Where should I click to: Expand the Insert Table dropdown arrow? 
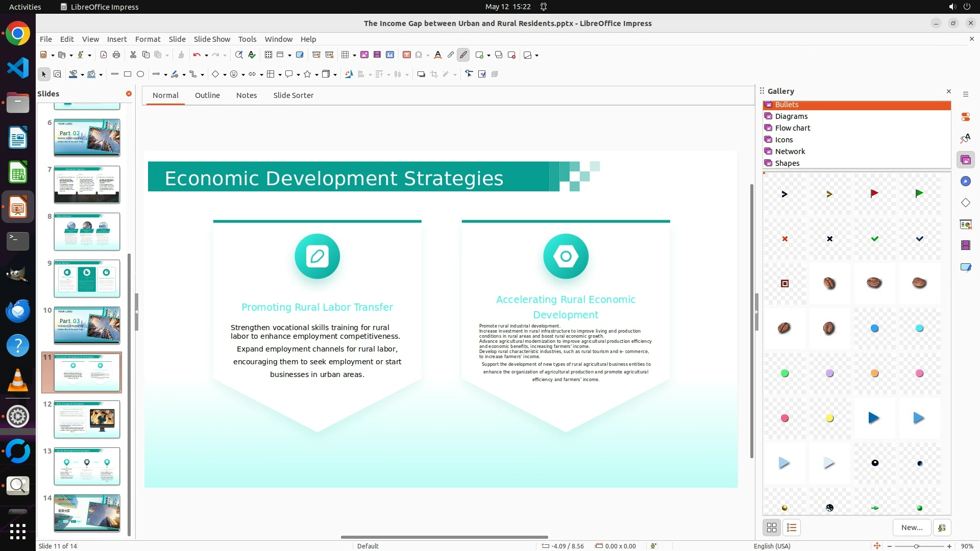click(354, 55)
